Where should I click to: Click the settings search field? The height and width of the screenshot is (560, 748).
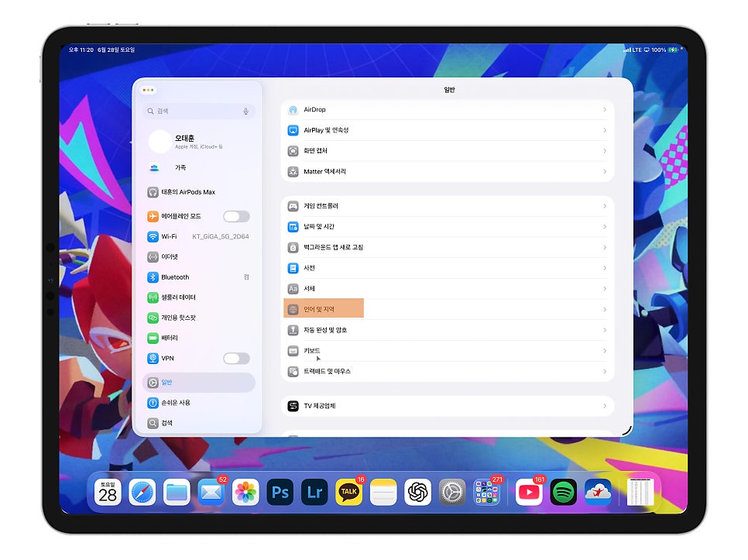click(198, 111)
